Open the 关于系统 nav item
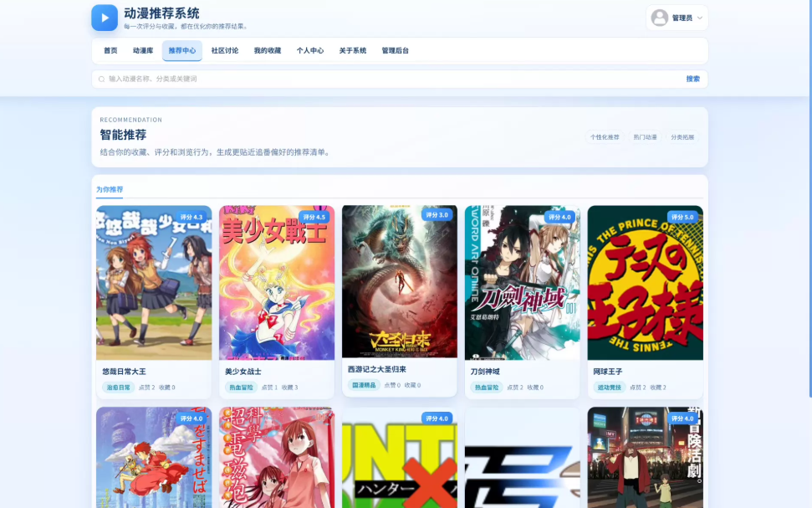Viewport: 812px width, 508px height. (x=353, y=51)
